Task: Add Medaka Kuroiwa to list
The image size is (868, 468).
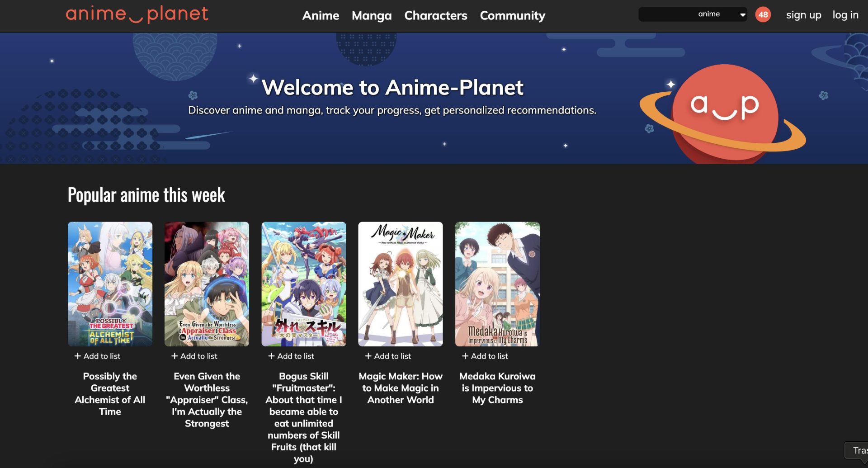Action: point(485,356)
